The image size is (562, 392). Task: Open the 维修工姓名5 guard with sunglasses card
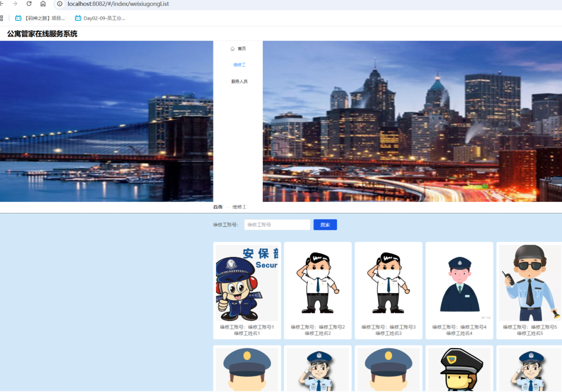[x=529, y=290]
